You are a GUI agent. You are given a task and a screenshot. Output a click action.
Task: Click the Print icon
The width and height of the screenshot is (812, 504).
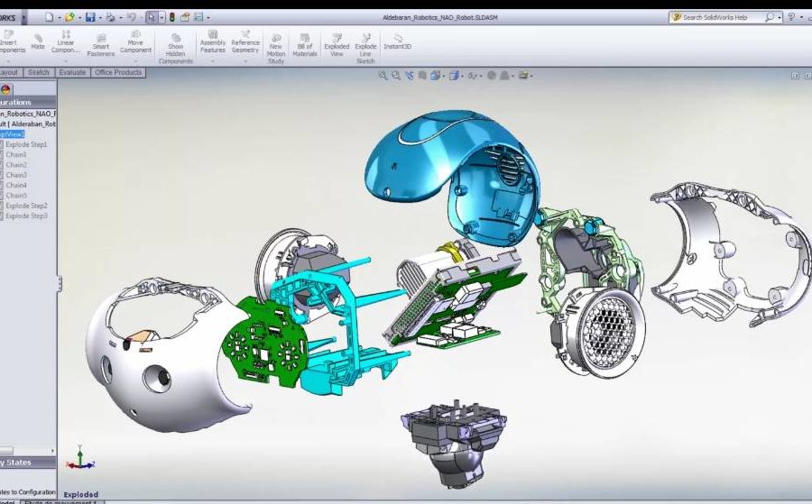[110, 17]
